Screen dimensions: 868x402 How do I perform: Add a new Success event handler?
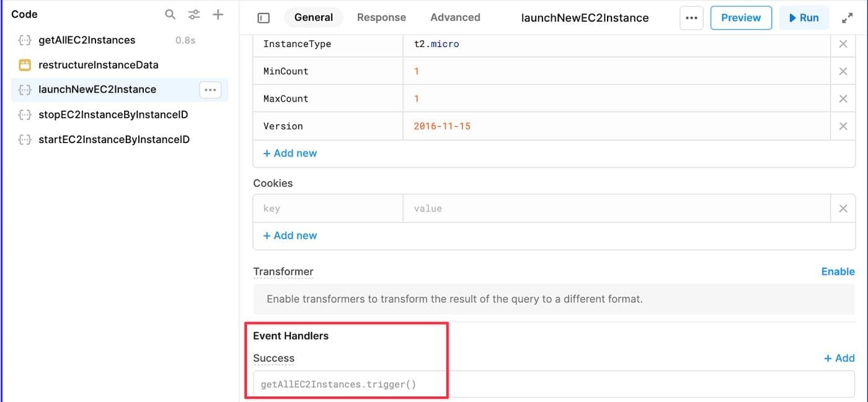[x=839, y=358]
